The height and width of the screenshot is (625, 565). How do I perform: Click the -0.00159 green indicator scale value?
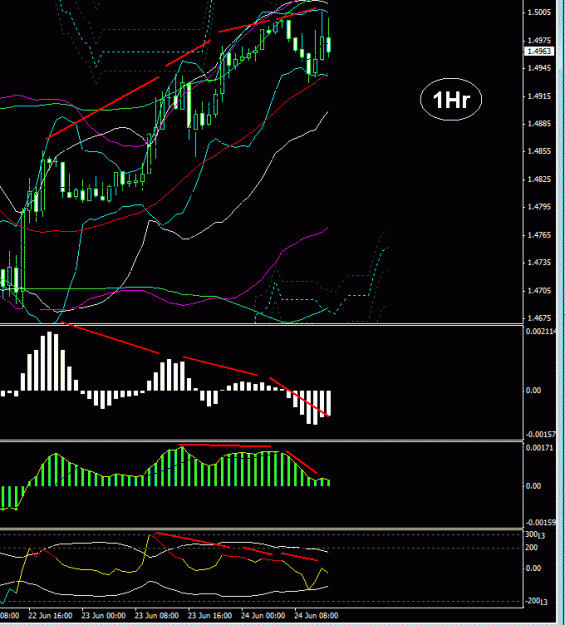tap(541, 522)
